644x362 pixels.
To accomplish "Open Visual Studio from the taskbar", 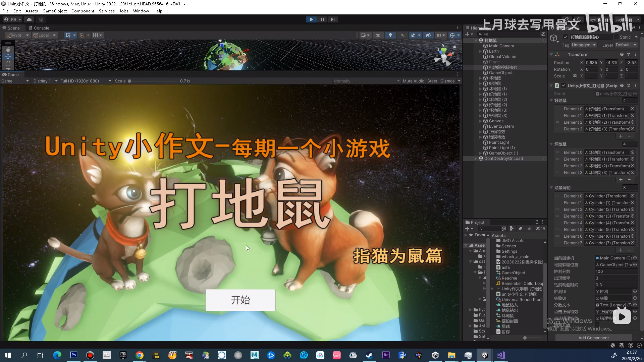I will (501, 355).
